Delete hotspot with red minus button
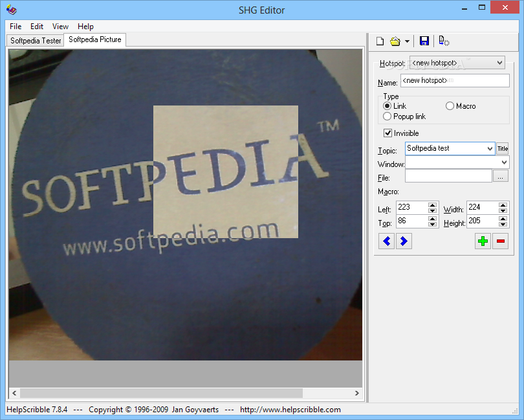524x420 pixels. click(x=500, y=241)
